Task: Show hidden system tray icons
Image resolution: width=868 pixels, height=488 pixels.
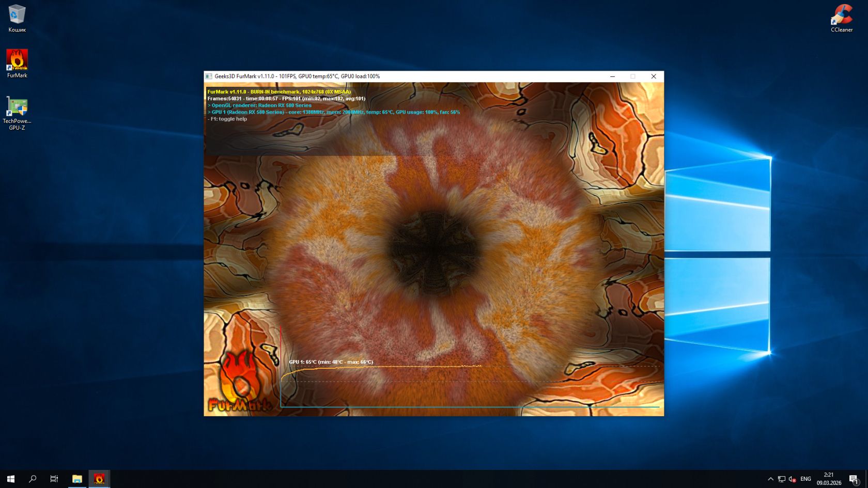Action: pyautogui.click(x=770, y=479)
